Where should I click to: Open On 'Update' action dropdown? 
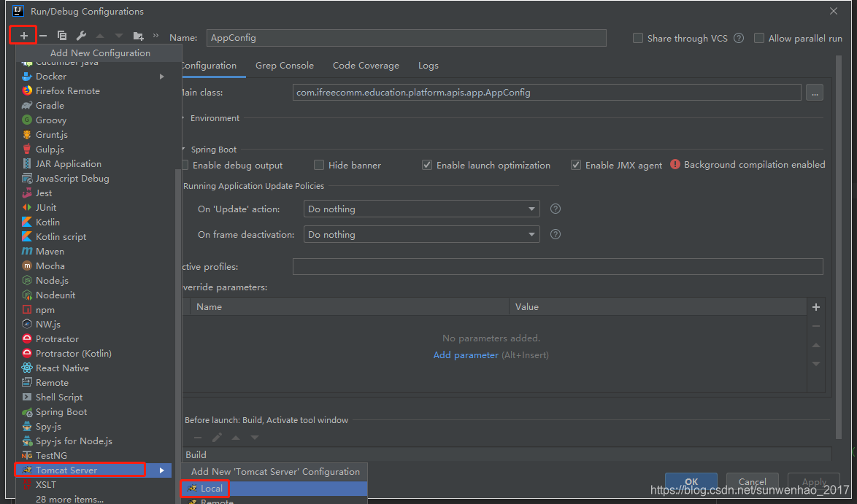pyautogui.click(x=421, y=209)
